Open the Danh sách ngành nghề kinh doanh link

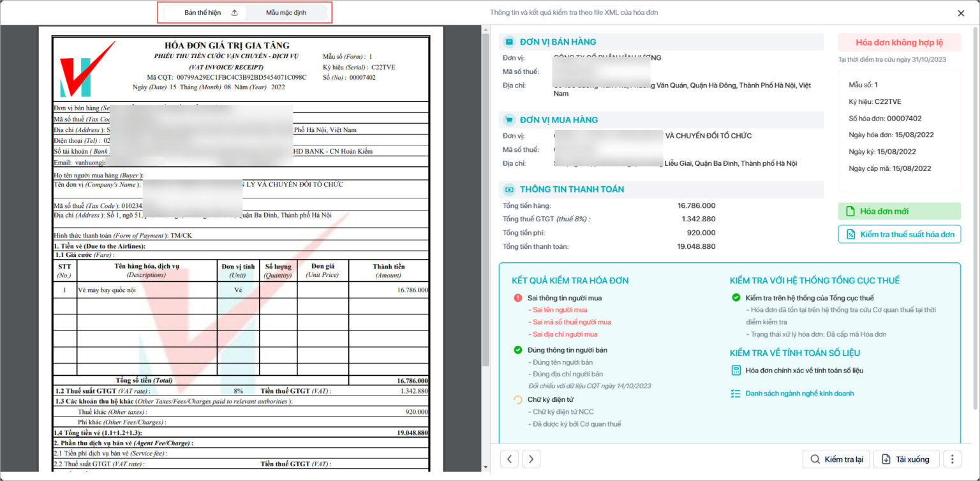(x=799, y=394)
